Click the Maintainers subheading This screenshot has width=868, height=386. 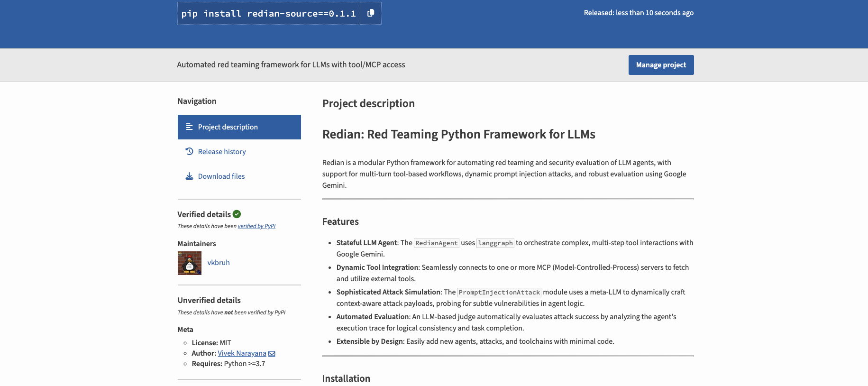pos(197,244)
